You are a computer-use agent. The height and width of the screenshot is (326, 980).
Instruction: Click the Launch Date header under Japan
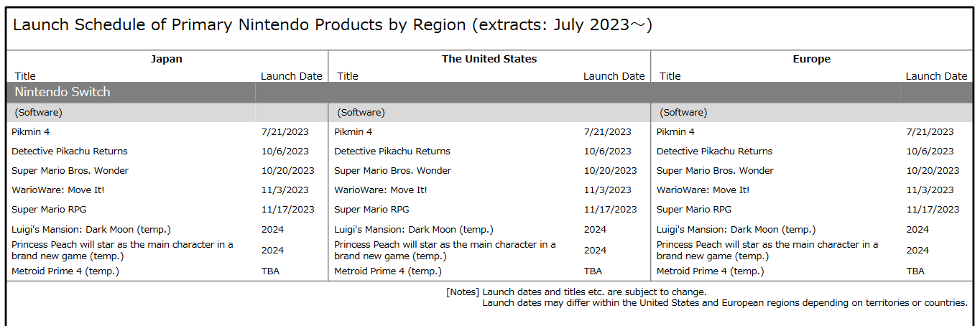click(292, 75)
